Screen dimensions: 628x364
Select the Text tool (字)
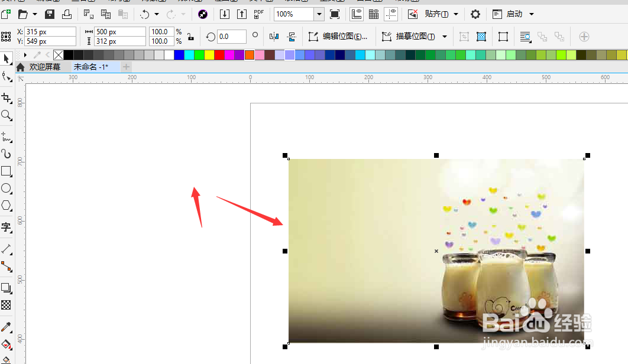pyautogui.click(x=7, y=227)
